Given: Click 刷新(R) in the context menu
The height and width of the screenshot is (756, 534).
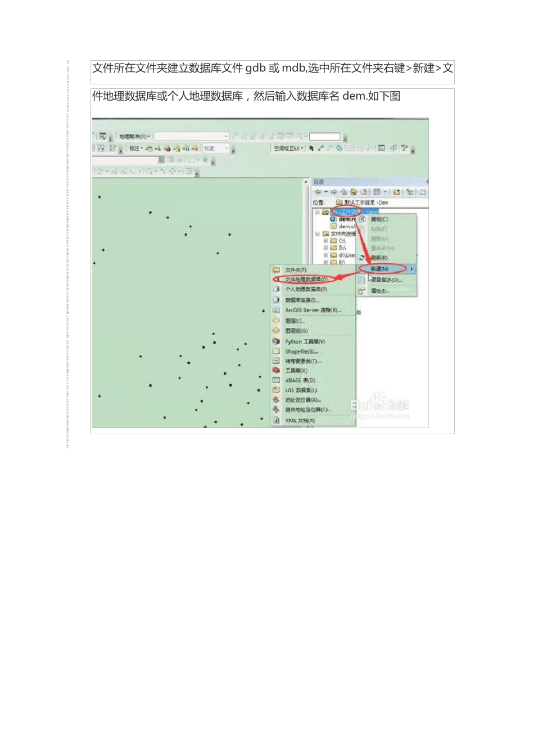Looking at the screenshot, I should click(387, 258).
